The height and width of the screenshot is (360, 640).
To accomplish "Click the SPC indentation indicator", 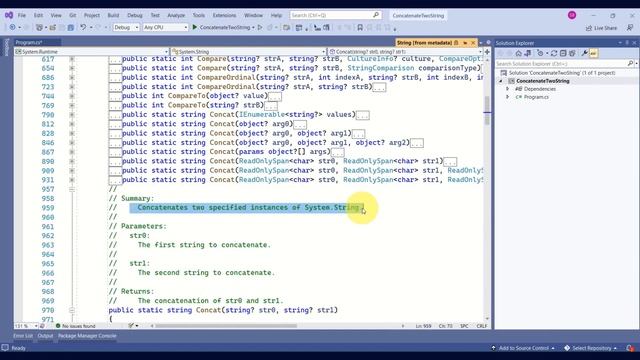I will 464,326.
